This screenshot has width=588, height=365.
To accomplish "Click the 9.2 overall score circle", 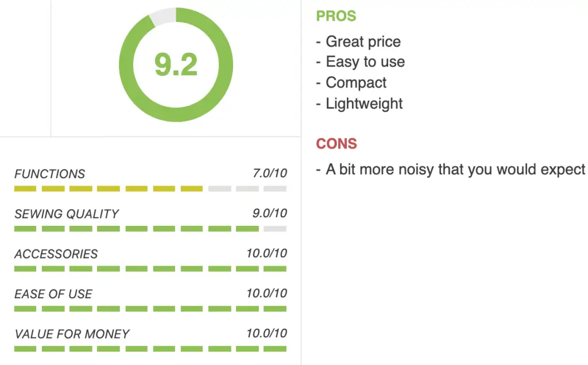I will click(176, 64).
